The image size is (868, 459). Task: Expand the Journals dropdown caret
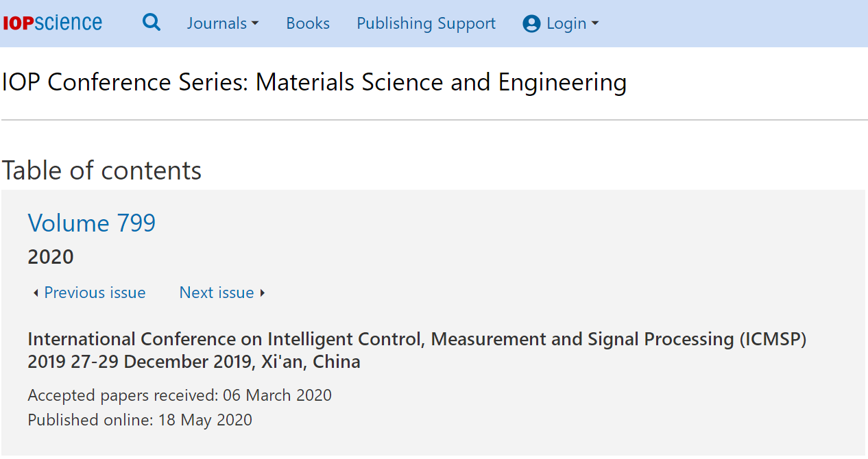pyautogui.click(x=255, y=23)
